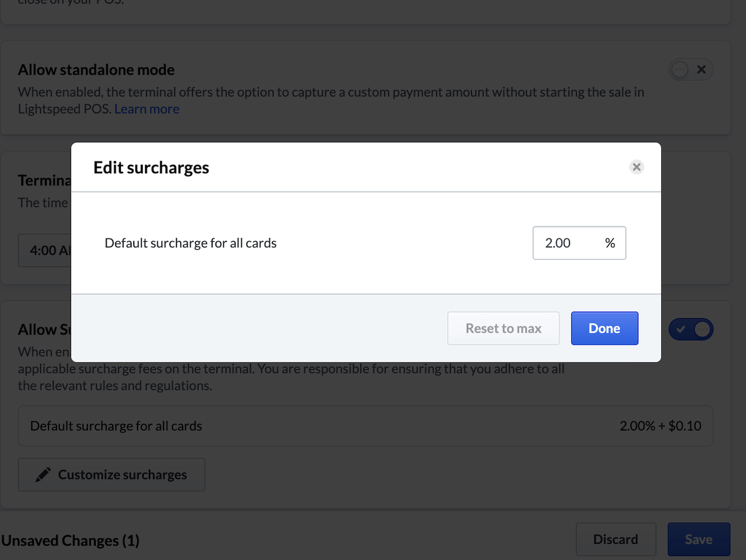Save the pending settings changes
The height and width of the screenshot is (560, 746).
point(698,539)
